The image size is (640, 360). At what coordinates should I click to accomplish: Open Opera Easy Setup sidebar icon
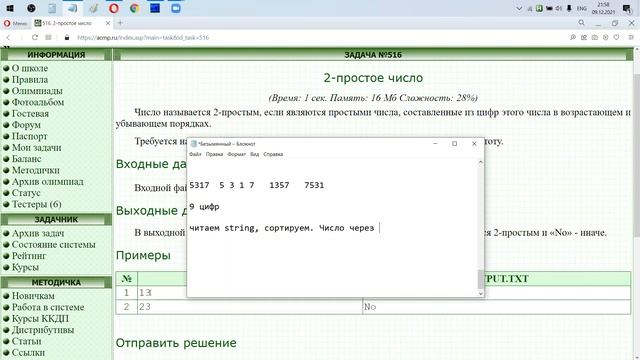click(x=631, y=37)
